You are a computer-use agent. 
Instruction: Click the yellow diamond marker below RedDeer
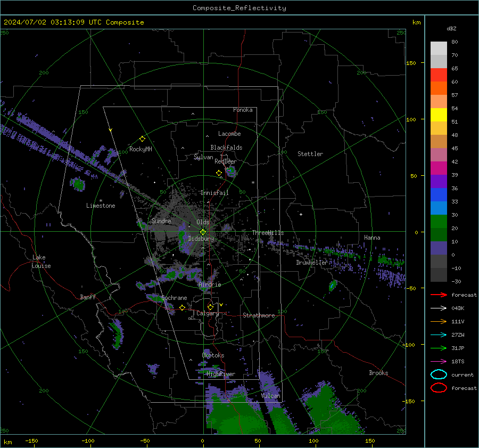click(219, 173)
